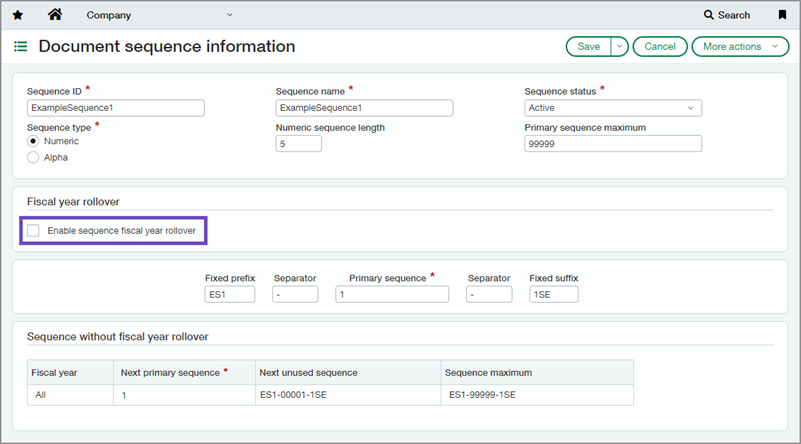Click the bookmark icon in top bar

pos(782,15)
